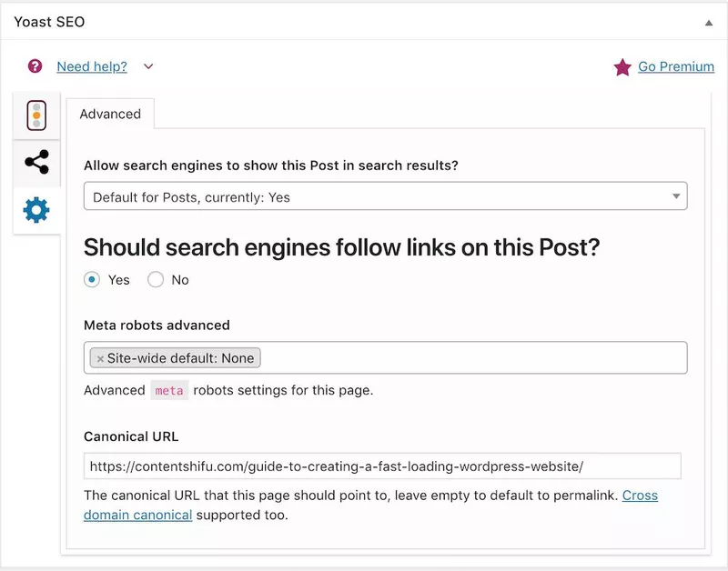Open the social share settings tab

36,163
